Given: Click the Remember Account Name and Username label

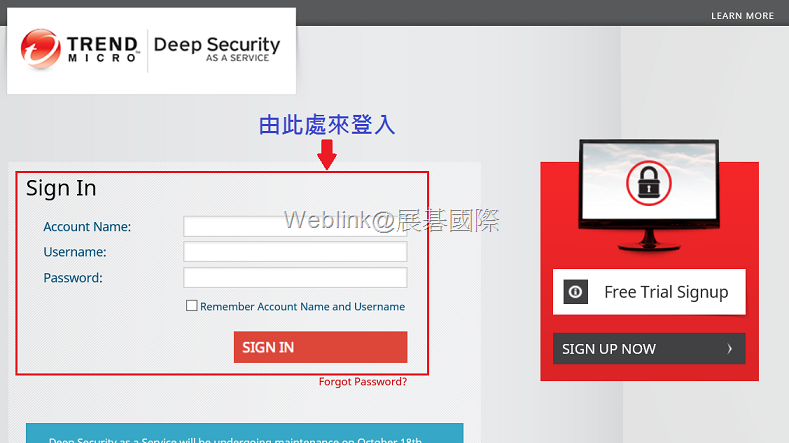Looking at the screenshot, I should (302, 306).
